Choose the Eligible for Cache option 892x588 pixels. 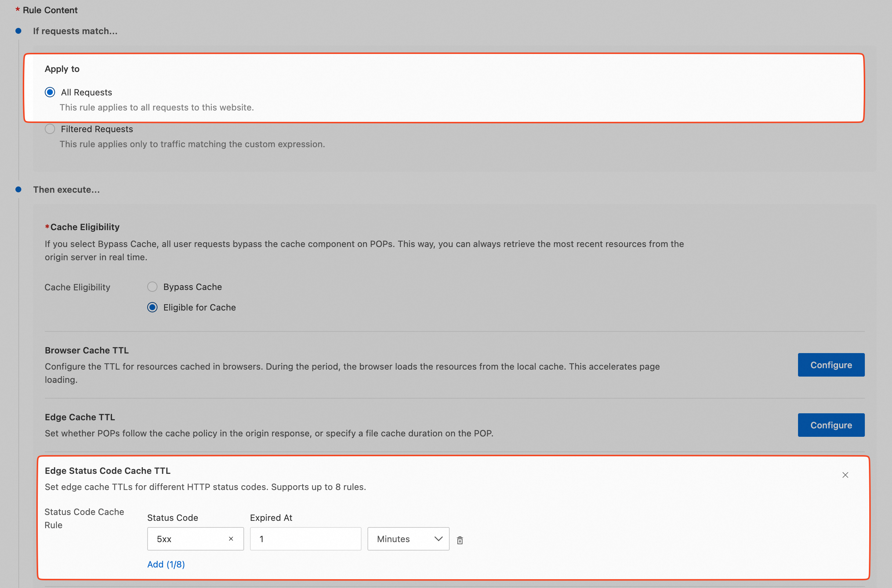(152, 308)
